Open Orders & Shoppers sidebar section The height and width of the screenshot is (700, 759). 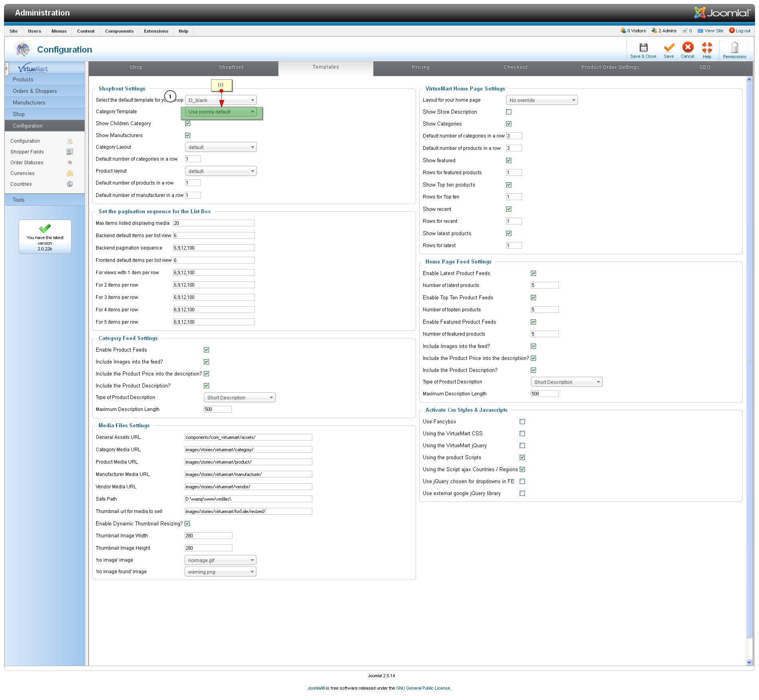(45, 91)
